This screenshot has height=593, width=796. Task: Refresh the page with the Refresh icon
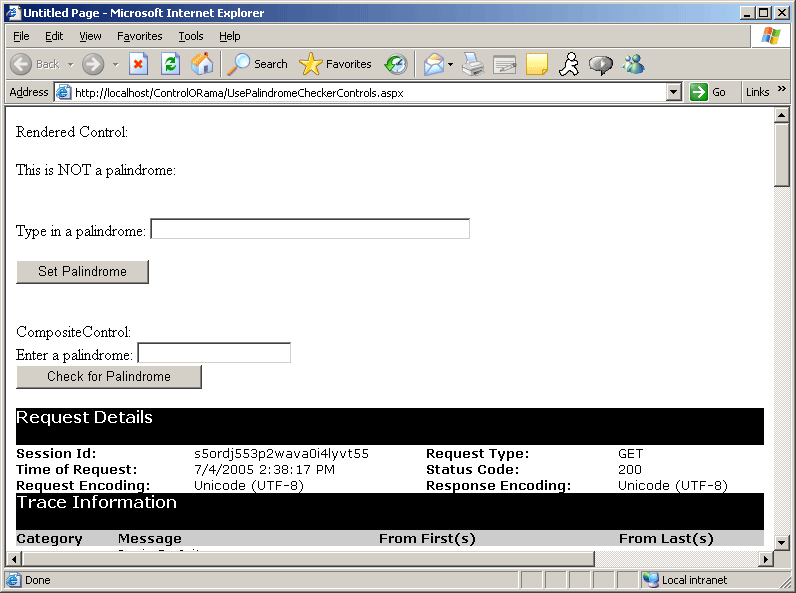[170, 64]
